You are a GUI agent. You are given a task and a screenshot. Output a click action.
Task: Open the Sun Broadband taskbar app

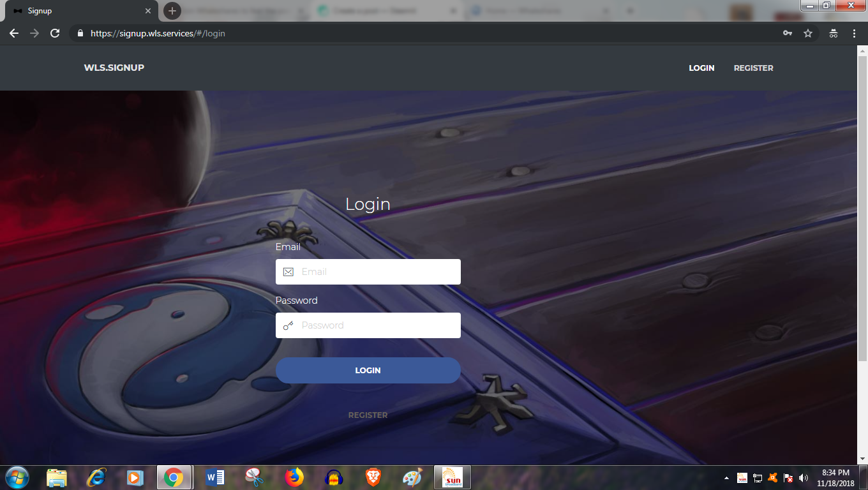coord(453,477)
